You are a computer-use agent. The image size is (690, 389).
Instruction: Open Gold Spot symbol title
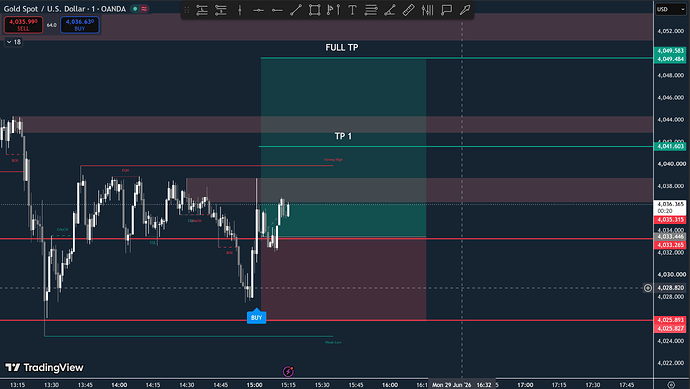65,9
